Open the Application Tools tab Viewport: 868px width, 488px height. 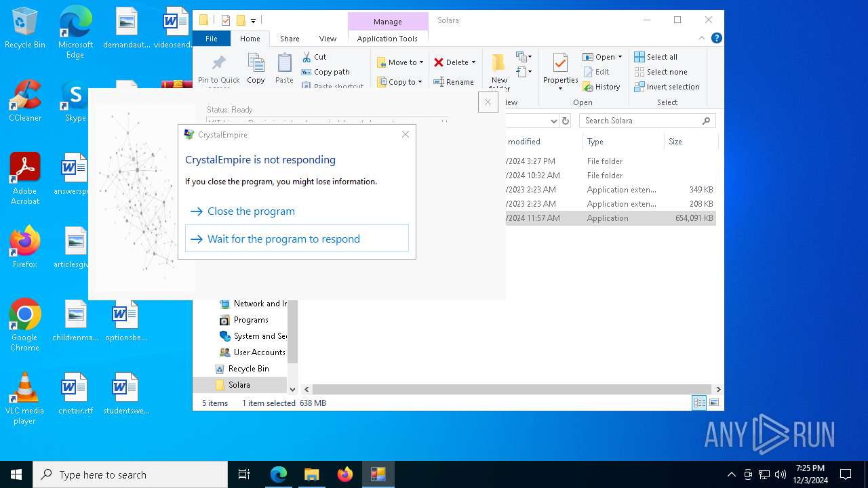pyautogui.click(x=387, y=39)
